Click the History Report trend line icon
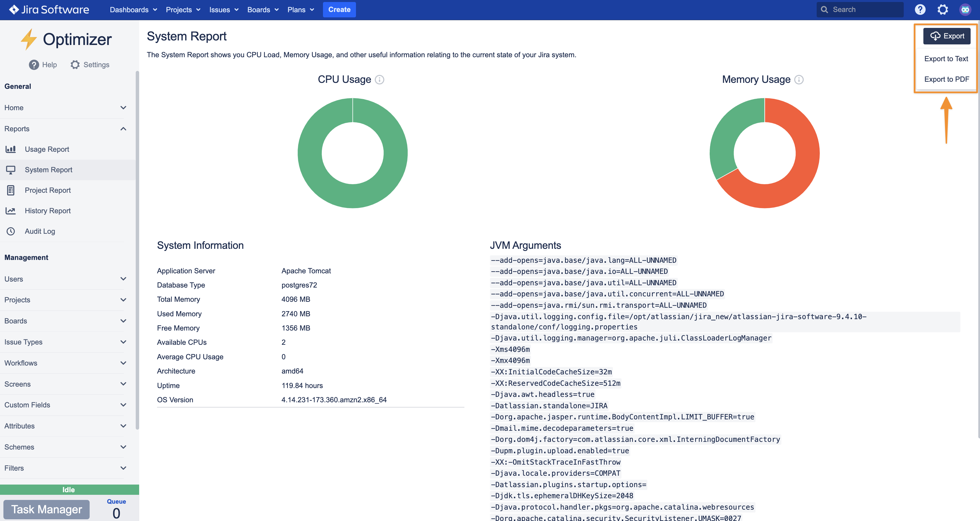The image size is (980, 521). [x=11, y=211]
